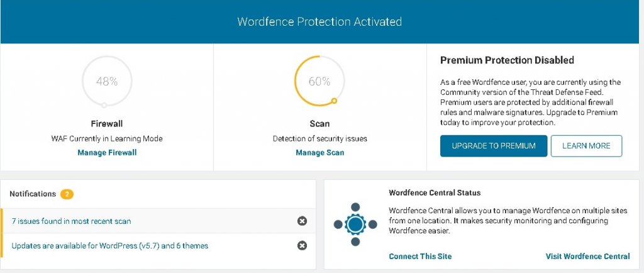Click the orange handle dot on Scan circle
The height and width of the screenshot is (273, 644).
(x=335, y=100)
